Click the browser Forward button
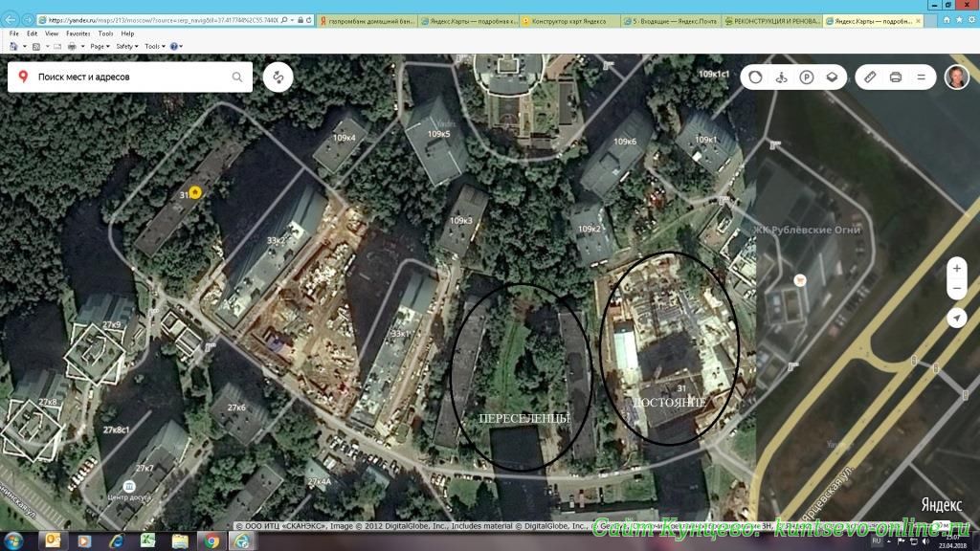Image resolution: width=980 pixels, height=551 pixels. [28, 20]
